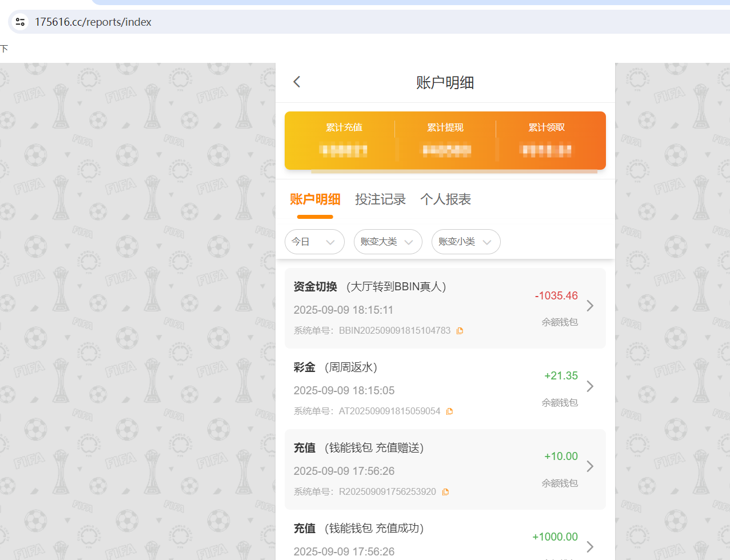Click the 下 bookmark text at top left
Screen dimensions: 730x560
coord(5,49)
